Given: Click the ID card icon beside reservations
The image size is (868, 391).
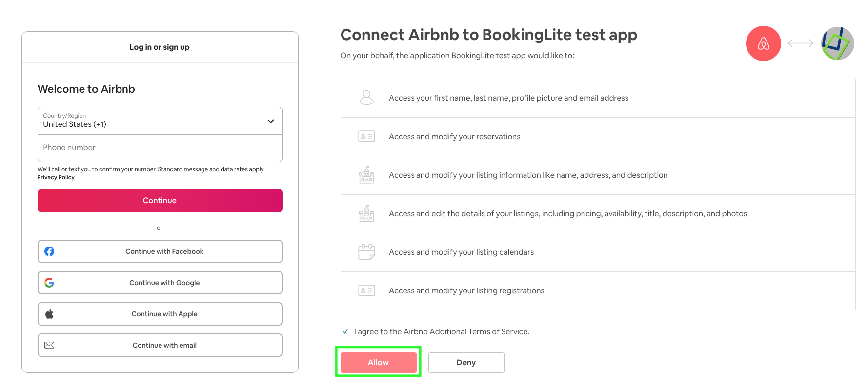Looking at the screenshot, I should (x=366, y=136).
